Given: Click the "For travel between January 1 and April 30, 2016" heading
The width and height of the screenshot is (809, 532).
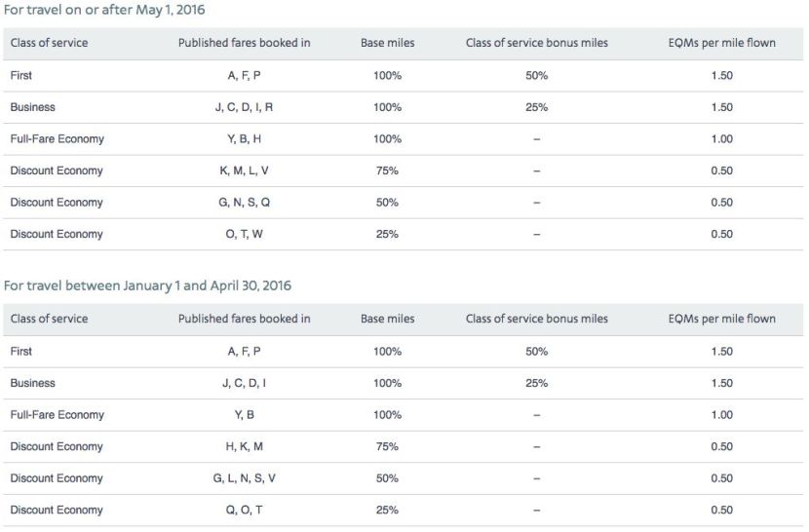Looking at the screenshot, I should (147, 285).
